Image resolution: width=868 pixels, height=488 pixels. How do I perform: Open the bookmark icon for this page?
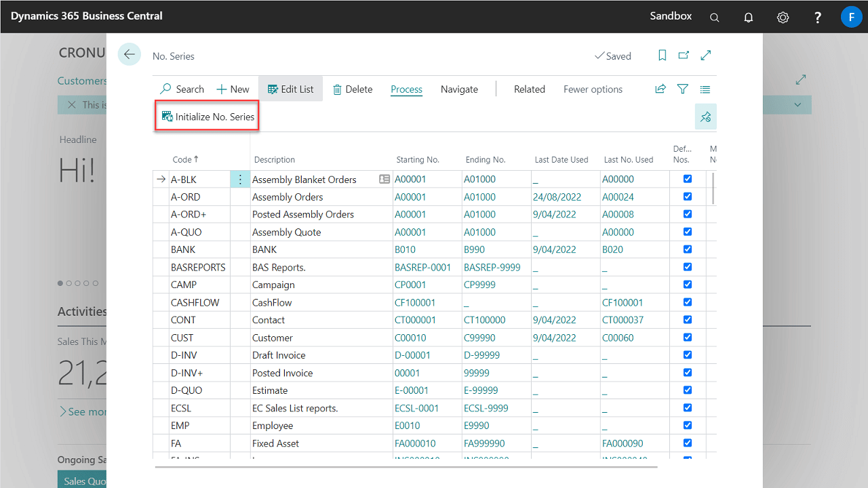663,56
